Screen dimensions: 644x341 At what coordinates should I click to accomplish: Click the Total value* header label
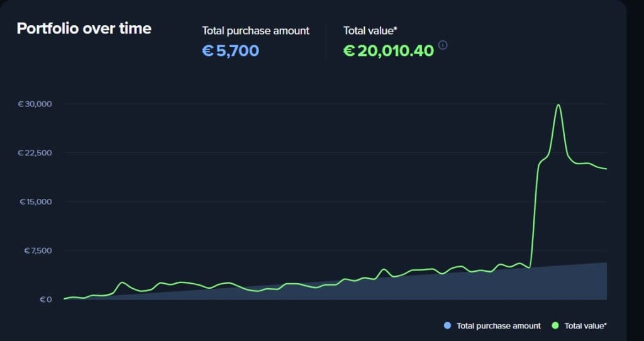tap(370, 30)
